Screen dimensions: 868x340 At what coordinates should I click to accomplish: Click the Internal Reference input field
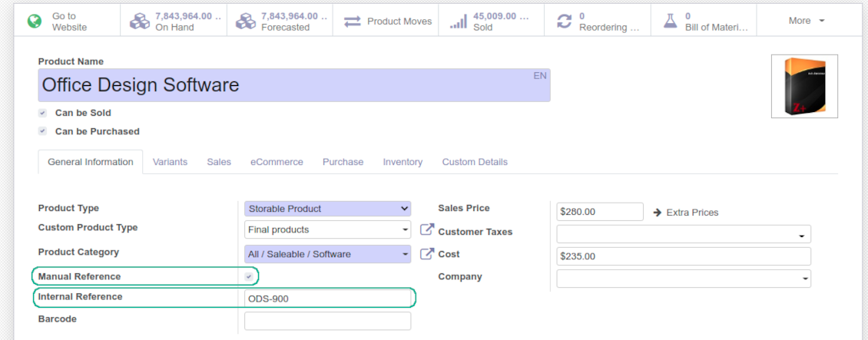[x=328, y=299]
